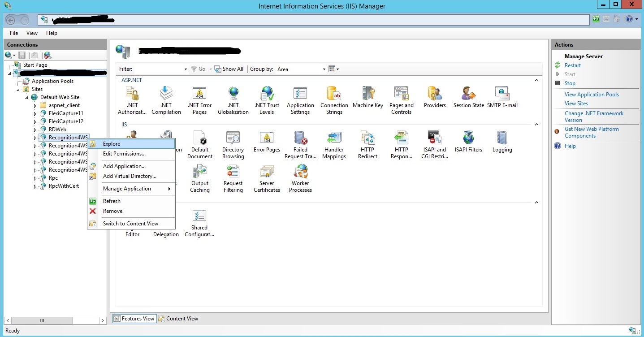Open the view mode dropdown next to Group by
The width and height of the screenshot is (644, 337).
334,69
